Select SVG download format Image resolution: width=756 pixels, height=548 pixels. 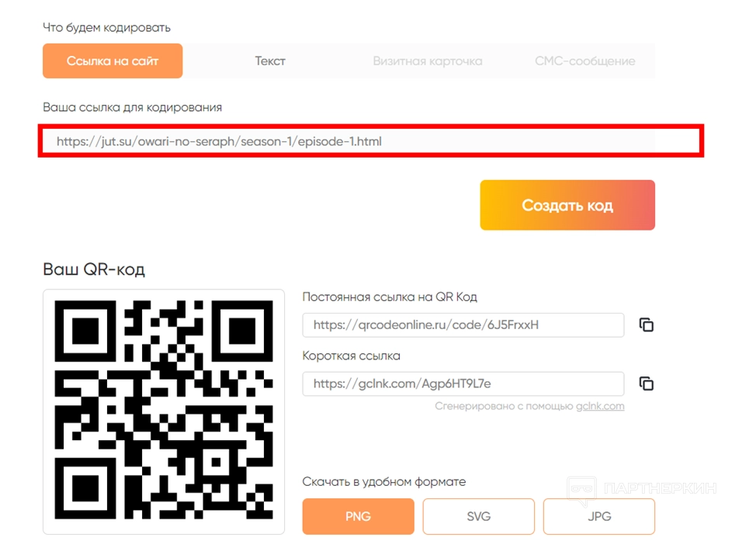(x=478, y=516)
